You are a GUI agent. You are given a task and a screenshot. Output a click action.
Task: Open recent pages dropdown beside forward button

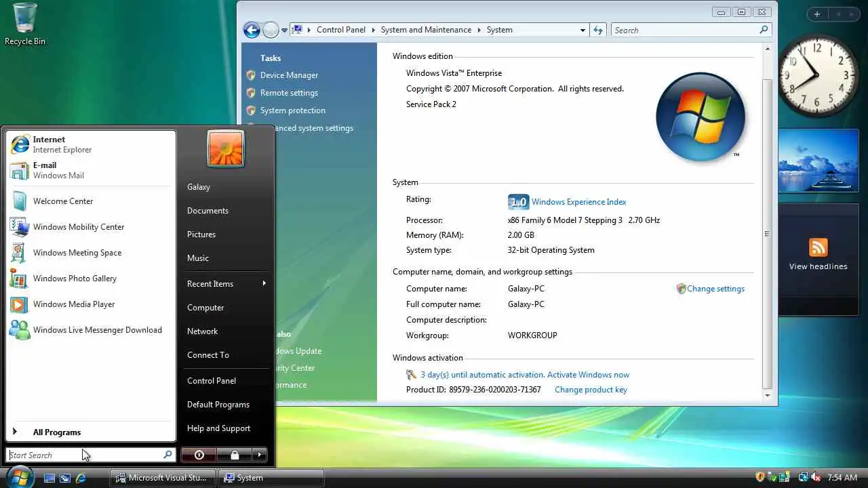[x=285, y=30]
